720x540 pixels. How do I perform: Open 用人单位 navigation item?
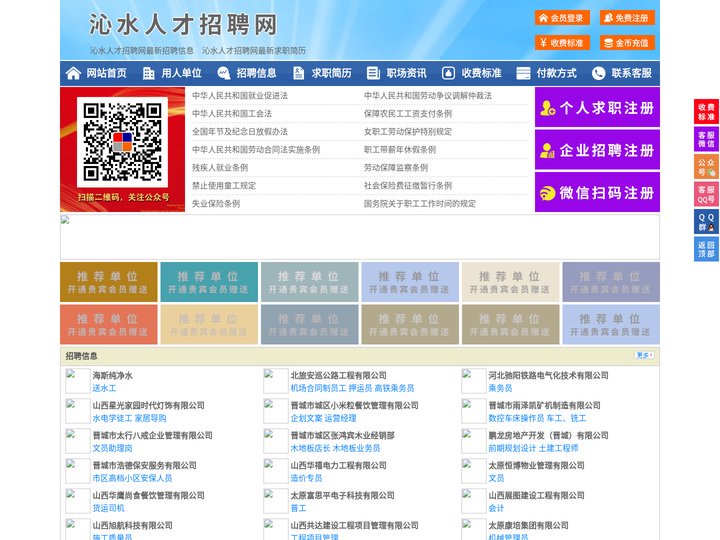[x=181, y=73]
